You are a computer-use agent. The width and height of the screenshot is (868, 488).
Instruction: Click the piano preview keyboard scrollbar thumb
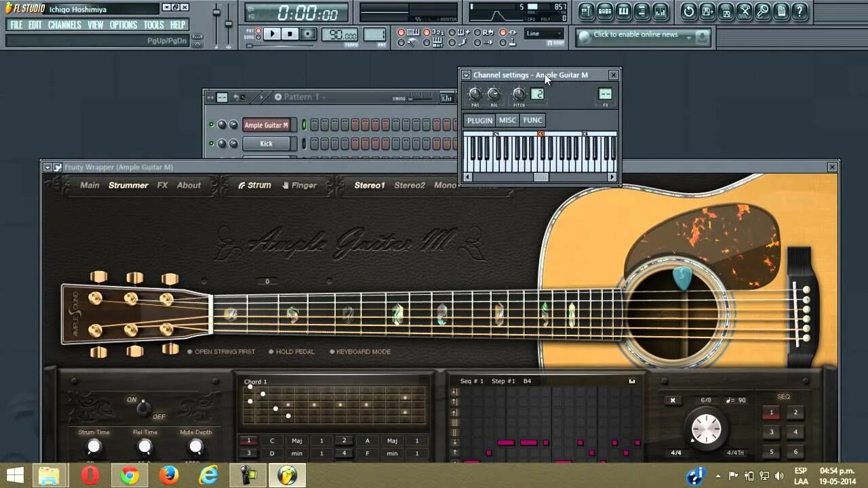(x=540, y=178)
